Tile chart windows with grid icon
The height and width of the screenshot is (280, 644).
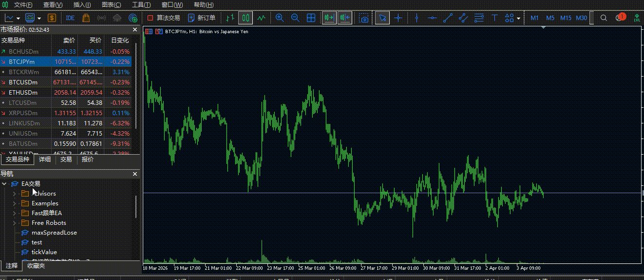coord(311,18)
